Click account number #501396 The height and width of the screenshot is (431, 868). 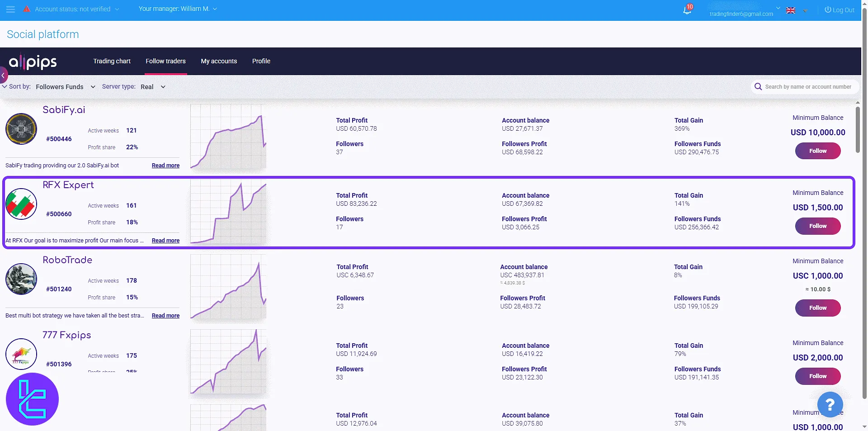pos(59,364)
